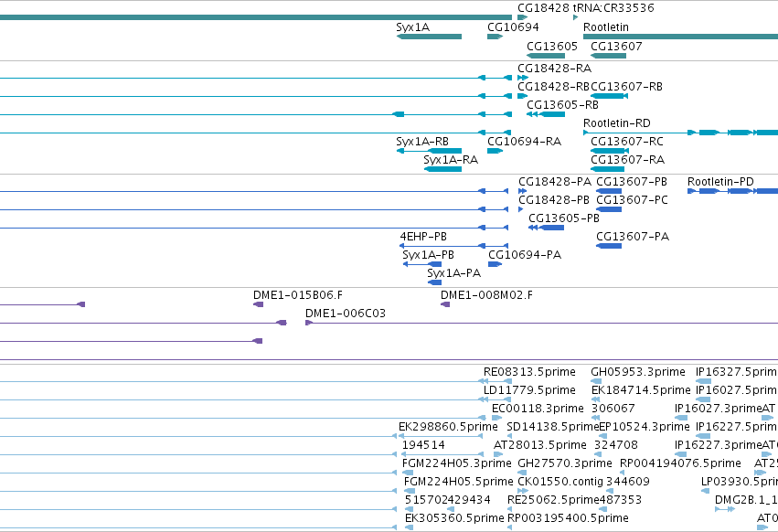Select the CG13607 gene feature
Viewport: 778px width, 532px height.
[x=608, y=56]
